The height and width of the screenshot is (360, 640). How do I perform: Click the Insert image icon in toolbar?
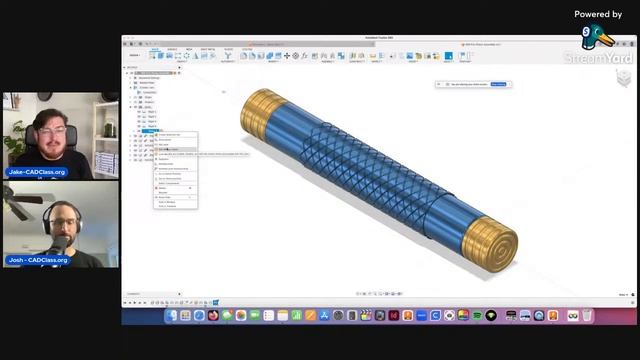(410, 56)
